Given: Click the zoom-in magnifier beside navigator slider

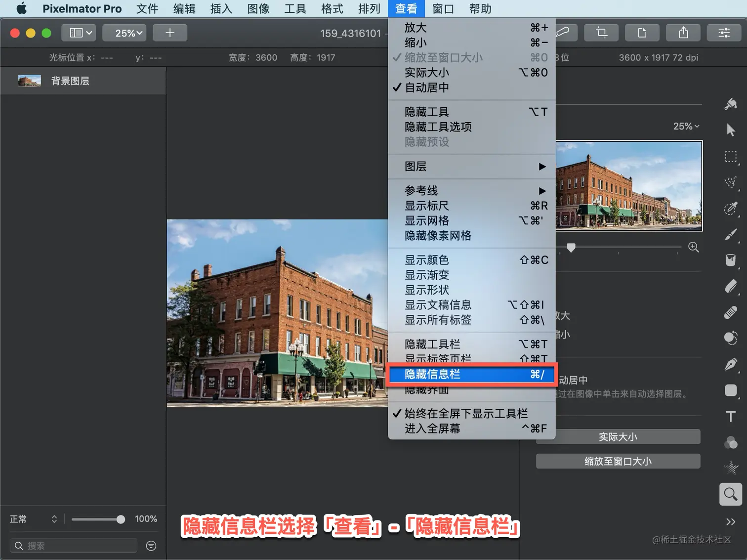Looking at the screenshot, I should point(694,247).
